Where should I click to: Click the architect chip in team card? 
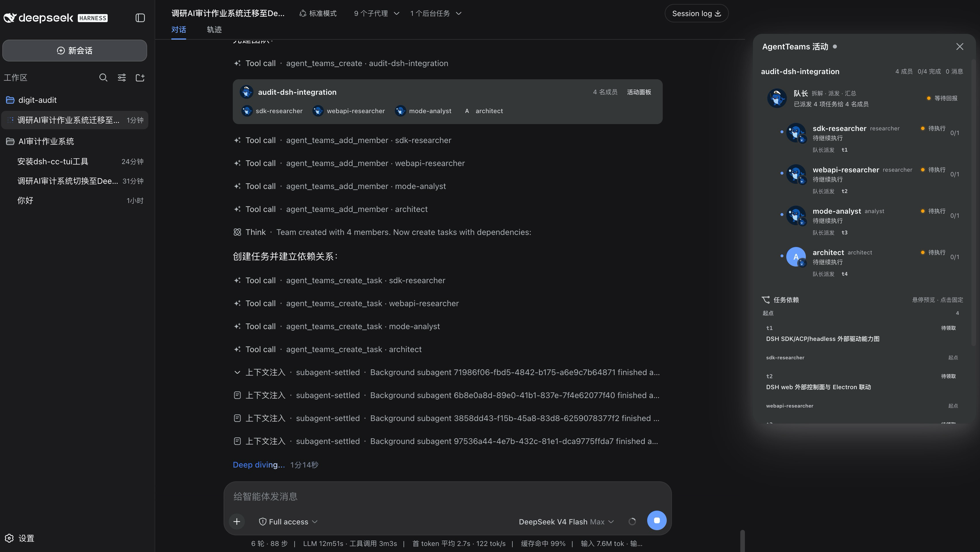pyautogui.click(x=483, y=111)
